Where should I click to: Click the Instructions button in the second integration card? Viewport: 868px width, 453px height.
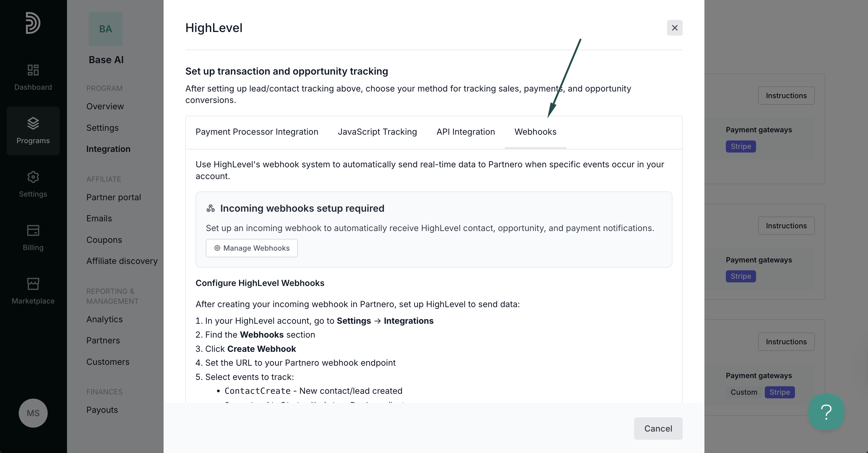point(786,226)
